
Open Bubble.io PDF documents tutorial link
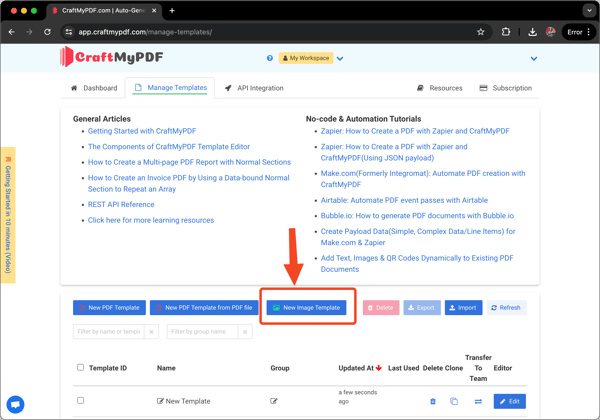[417, 216]
